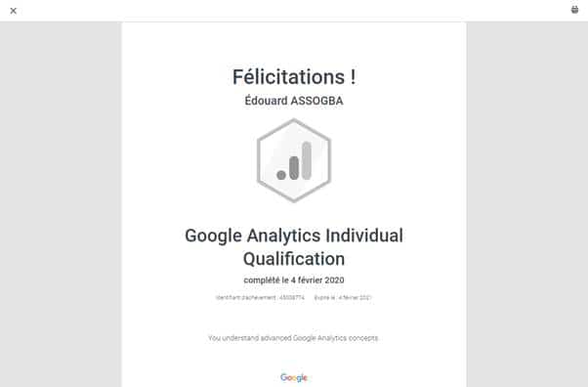Click the white top toolbar strip

click(294, 11)
